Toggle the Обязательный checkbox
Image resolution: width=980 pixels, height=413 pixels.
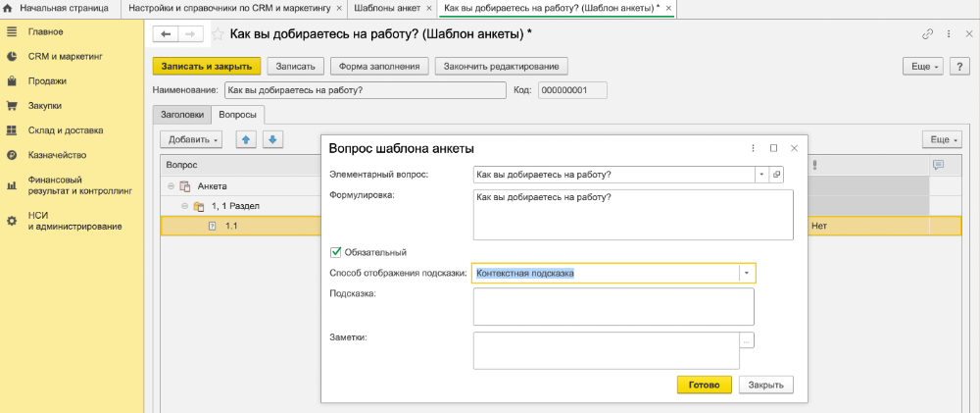(335, 252)
